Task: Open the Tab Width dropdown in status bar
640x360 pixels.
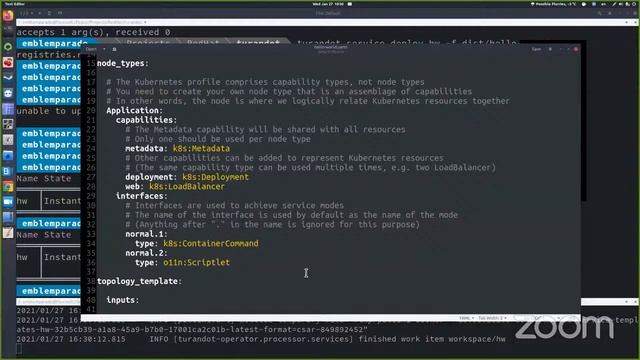Action: coord(492,318)
